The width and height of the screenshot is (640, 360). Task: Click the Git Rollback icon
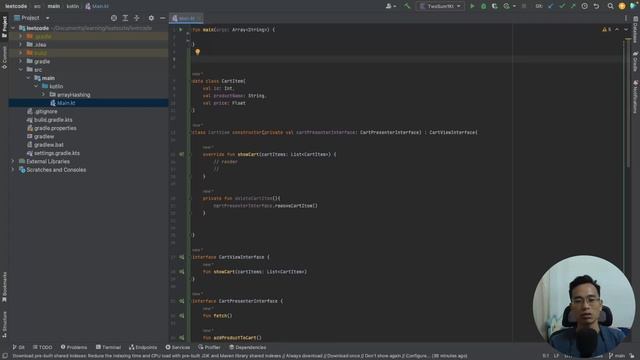click(596, 6)
